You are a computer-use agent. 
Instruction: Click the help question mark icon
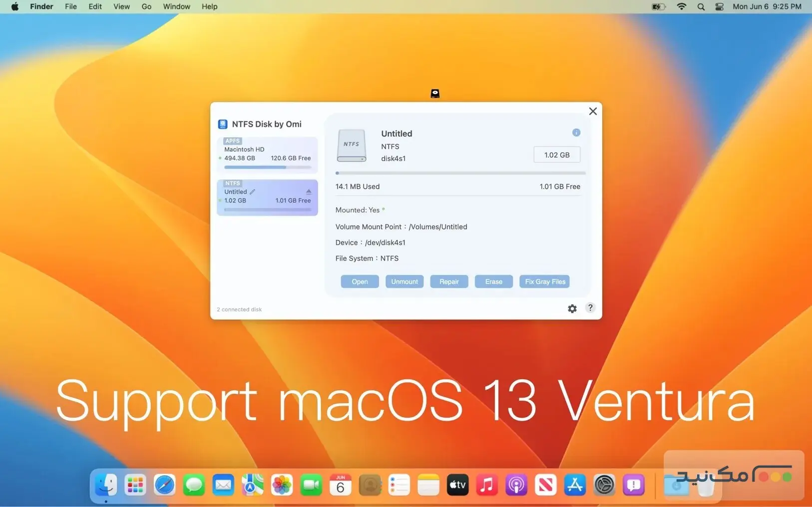pos(590,308)
